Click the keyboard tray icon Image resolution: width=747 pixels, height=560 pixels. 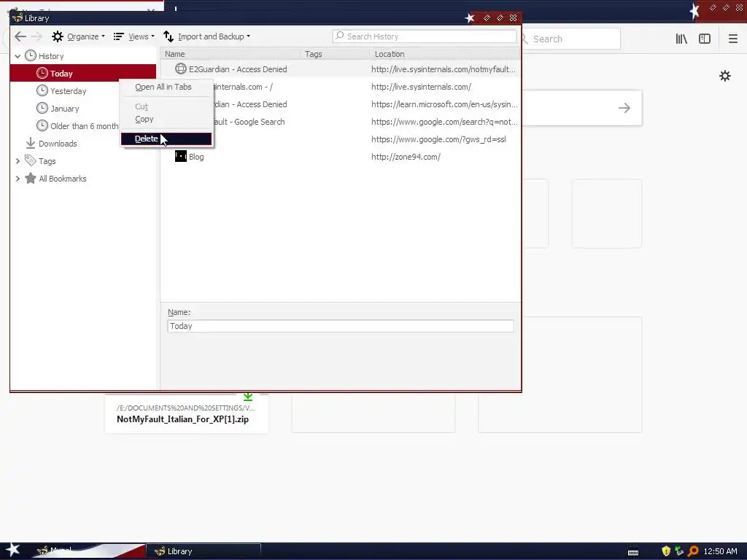(x=633, y=552)
